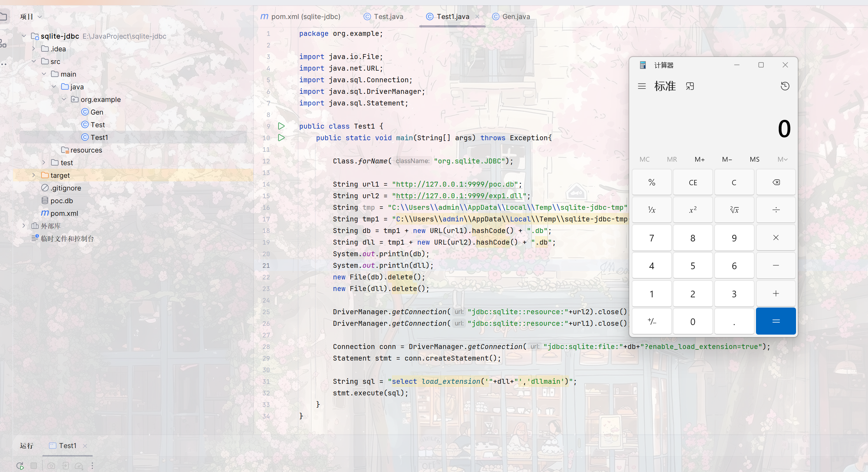Viewport: 868px width, 472px height.
Task: Open Calculator memory list M dropdown
Action: (783, 159)
